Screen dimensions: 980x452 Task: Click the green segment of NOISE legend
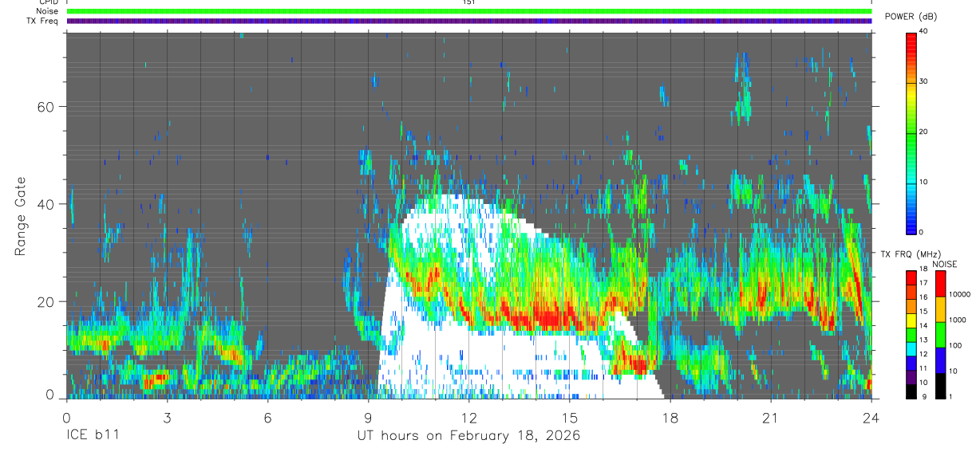[x=941, y=335]
